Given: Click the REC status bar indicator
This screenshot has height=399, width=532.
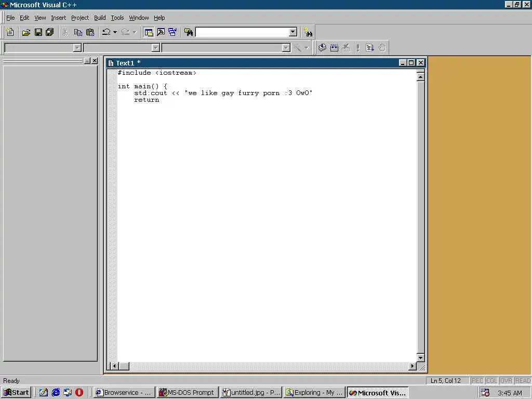Looking at the screenshot, I should 477,381.
